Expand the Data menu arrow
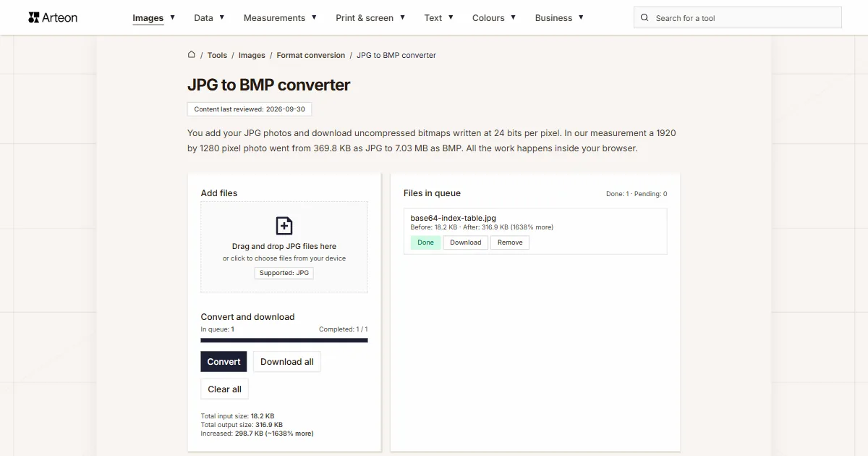This screenshot has height=456, width=868. coord(221,17)
